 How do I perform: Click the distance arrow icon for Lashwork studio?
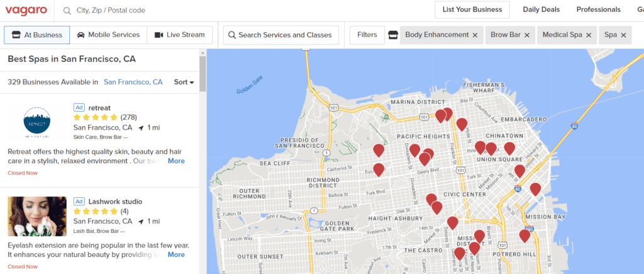point(142,222)
